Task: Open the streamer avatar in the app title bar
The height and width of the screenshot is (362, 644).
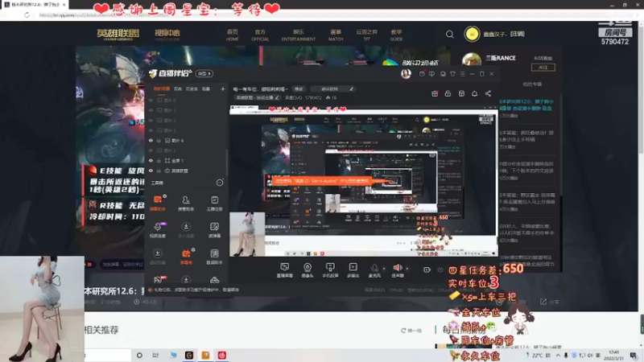Action: (406, 73)
